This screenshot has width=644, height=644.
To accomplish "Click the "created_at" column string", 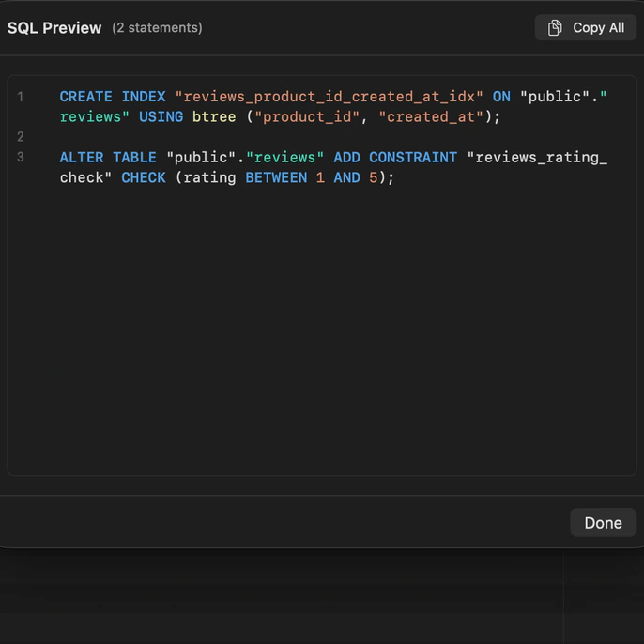I will coord(430,117).
